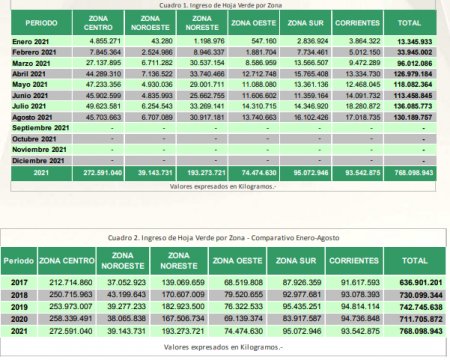This screenshot has height=360, width=450.
Task: Click the 'PERIODO' header in Cuadro 1
Action: (41, 23)
